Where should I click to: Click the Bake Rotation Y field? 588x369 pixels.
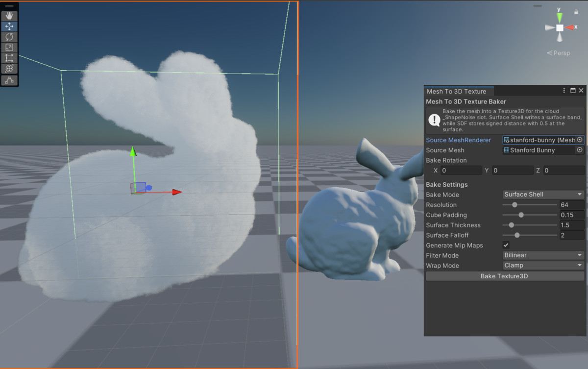click(x=512, y=171)
